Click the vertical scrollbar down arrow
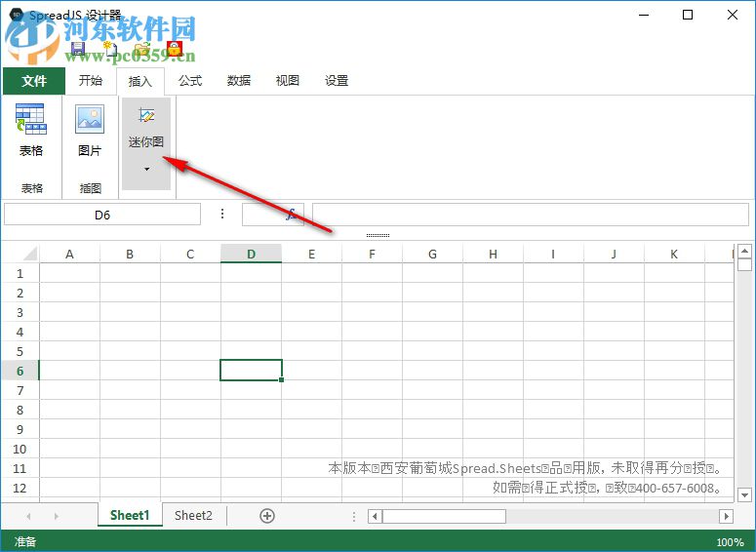 [745, 494]
